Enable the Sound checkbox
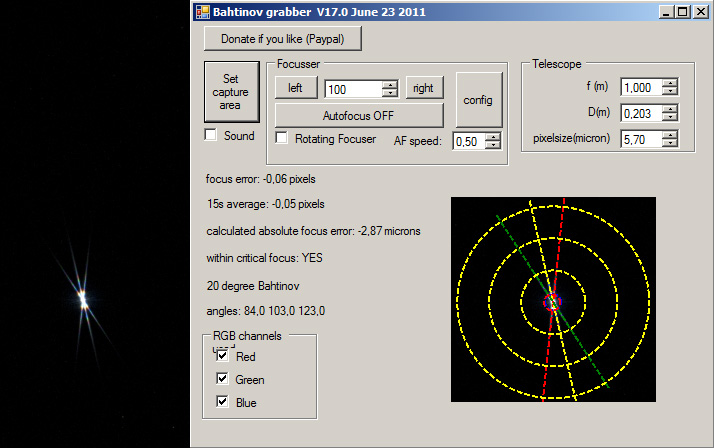This screenshot has width=714, height=448. (x=211, y=135)
